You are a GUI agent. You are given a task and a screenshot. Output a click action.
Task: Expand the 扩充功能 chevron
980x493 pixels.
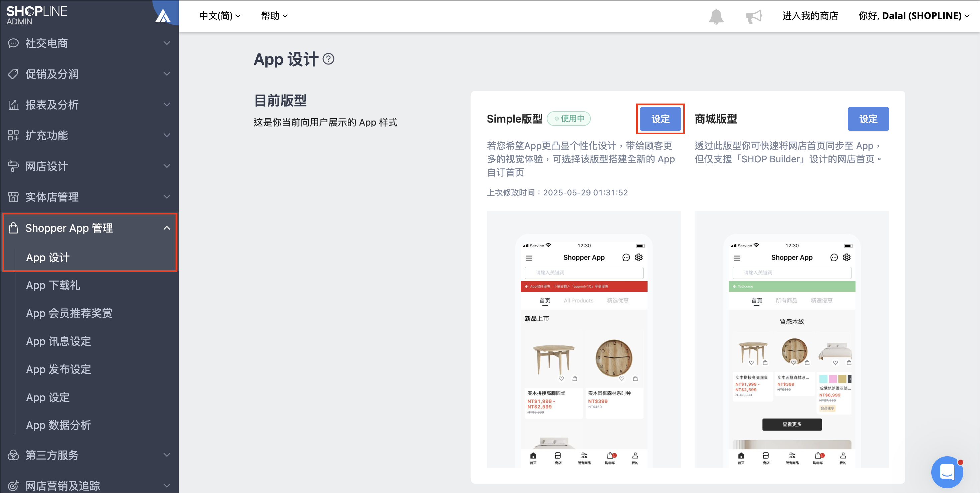click(167, 135)
